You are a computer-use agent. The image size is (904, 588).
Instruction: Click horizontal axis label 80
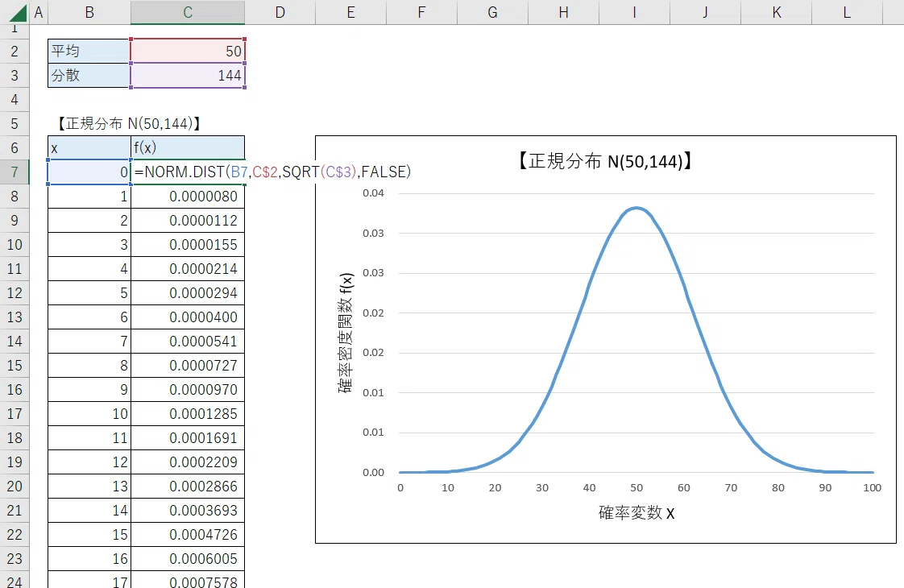point(778,487)
